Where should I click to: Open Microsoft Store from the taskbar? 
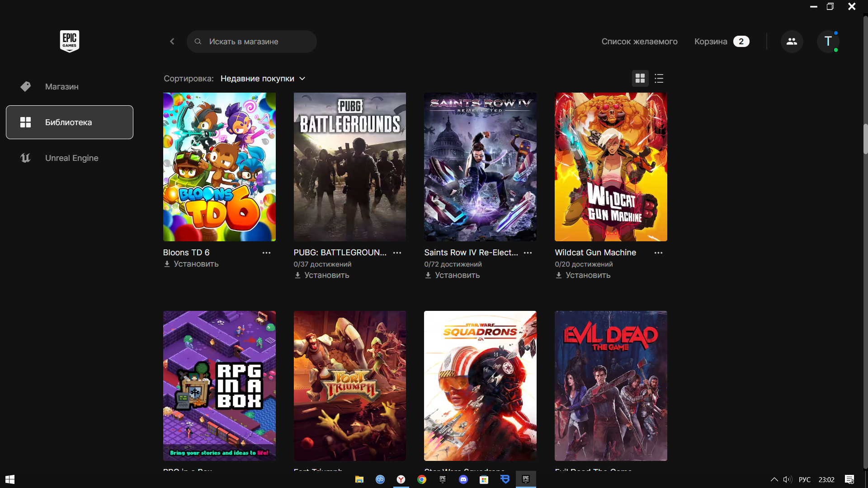[x=484, y=479]
